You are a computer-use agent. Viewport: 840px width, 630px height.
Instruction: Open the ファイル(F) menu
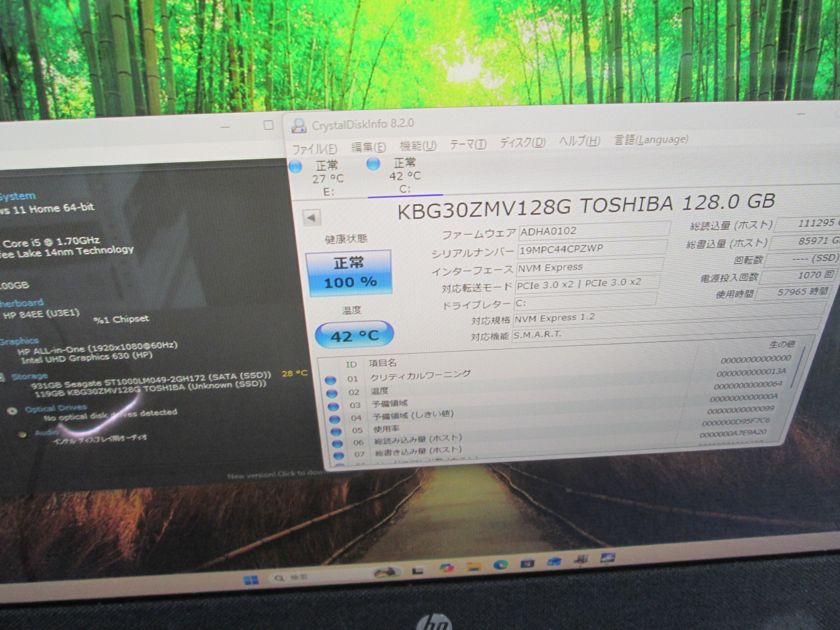coord(314,149)
